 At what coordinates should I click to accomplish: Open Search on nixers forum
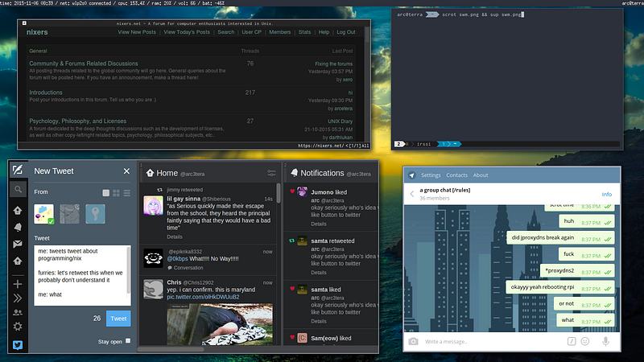[x=226, y=32]
